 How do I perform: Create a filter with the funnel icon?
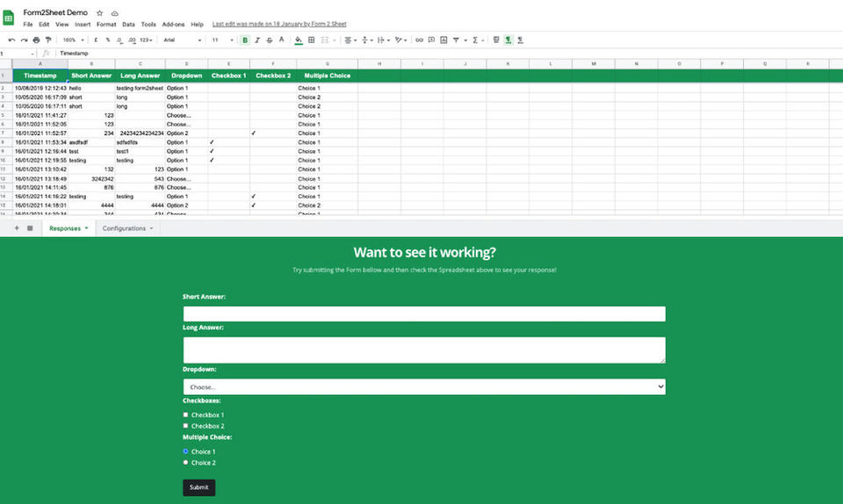[x=456, y=40]
